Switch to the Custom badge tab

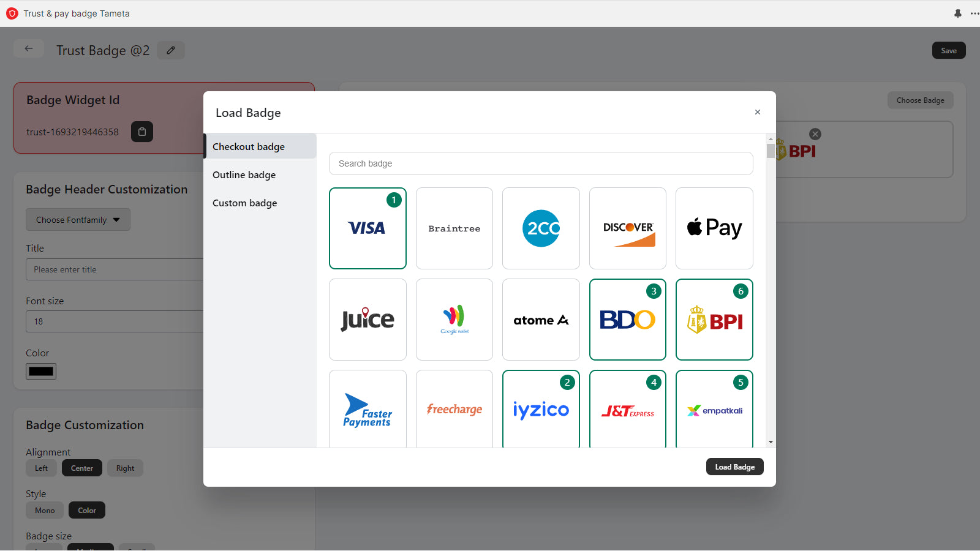pos(244,203)
